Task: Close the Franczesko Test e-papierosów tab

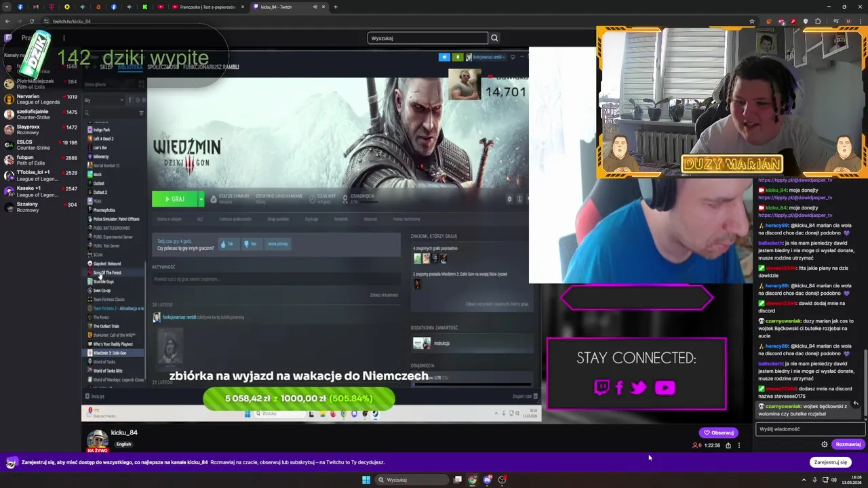Action: (x=243, y=7)
